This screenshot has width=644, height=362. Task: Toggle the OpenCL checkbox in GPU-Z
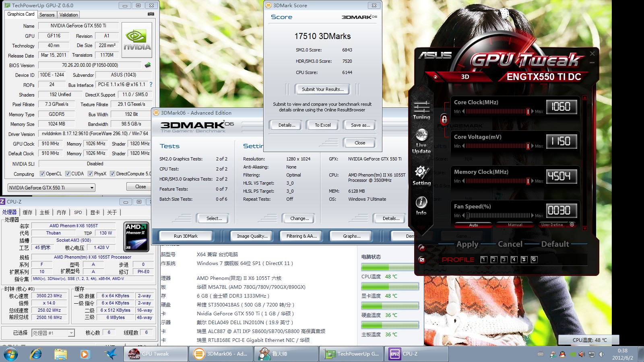(42, 174)
